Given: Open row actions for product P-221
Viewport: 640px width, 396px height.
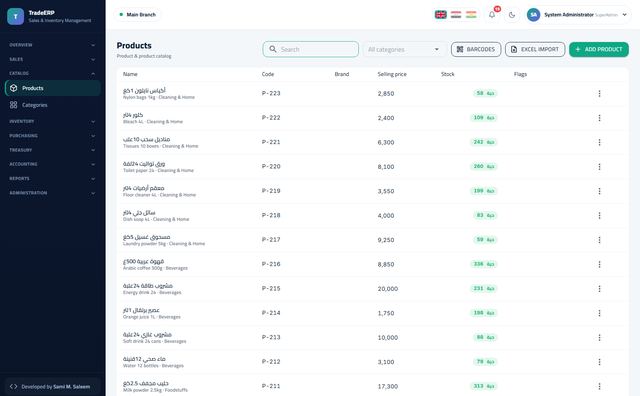Looking at the screenshot, I should (x=599, y=142).
